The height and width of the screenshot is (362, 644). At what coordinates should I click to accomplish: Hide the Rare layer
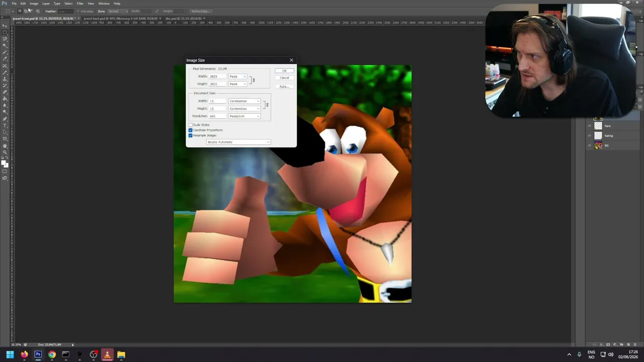[x=590, y=126]
